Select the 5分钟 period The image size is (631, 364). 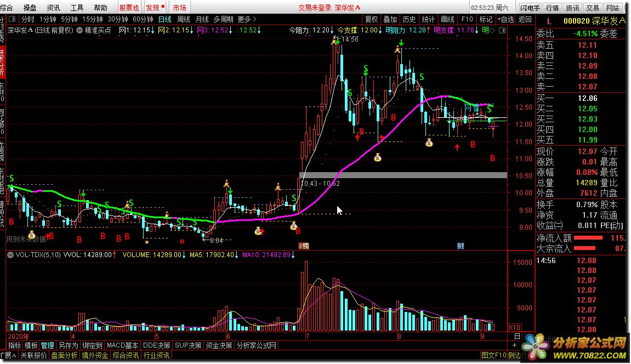[69, 19]
